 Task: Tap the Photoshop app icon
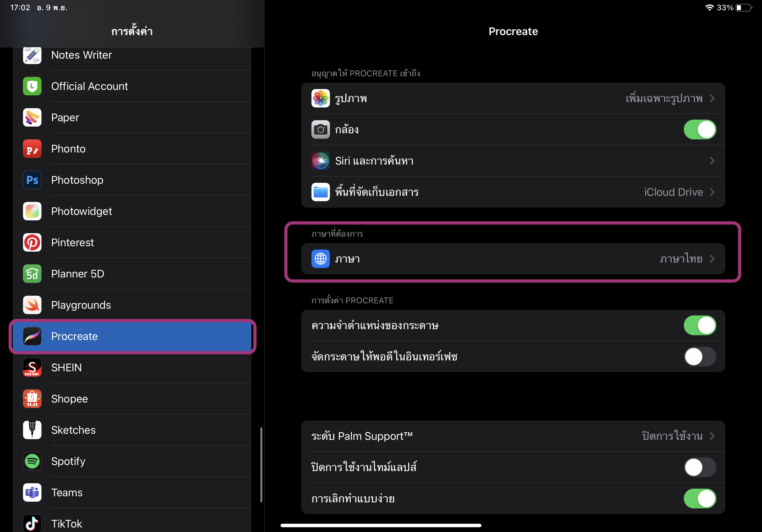(32, 180)
